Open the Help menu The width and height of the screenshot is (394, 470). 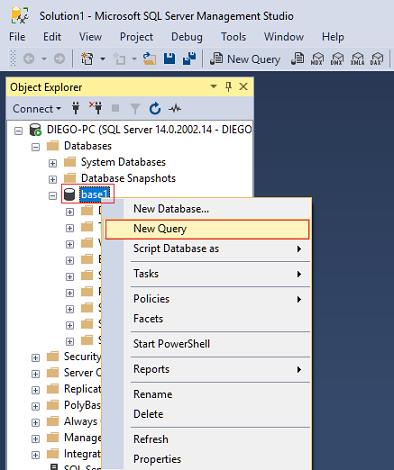333,37
